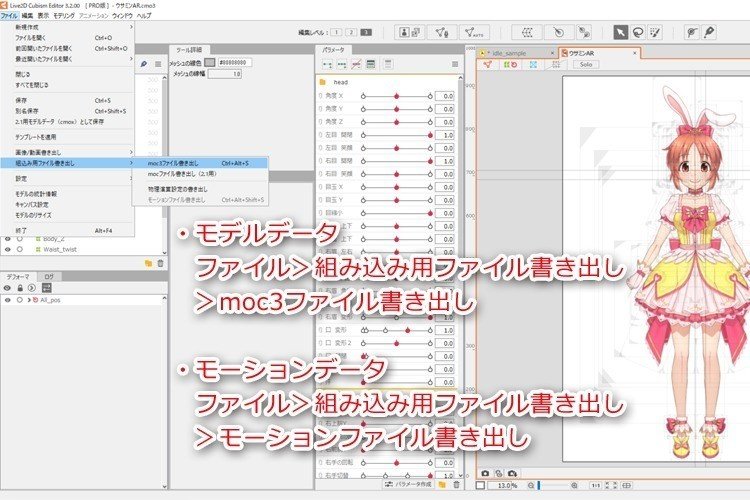
Task: Toggle the deformer panel eye header icon
Action: 7,288
